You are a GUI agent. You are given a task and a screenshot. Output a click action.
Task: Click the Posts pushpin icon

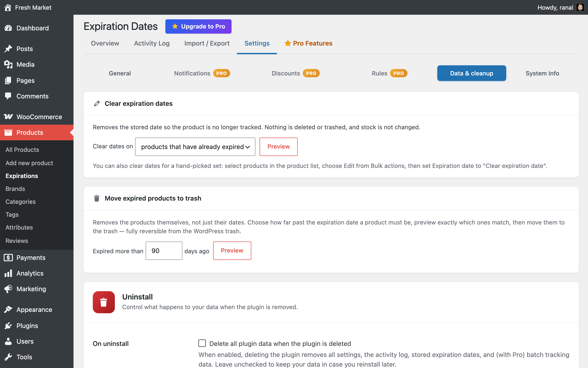click(8, 49)
